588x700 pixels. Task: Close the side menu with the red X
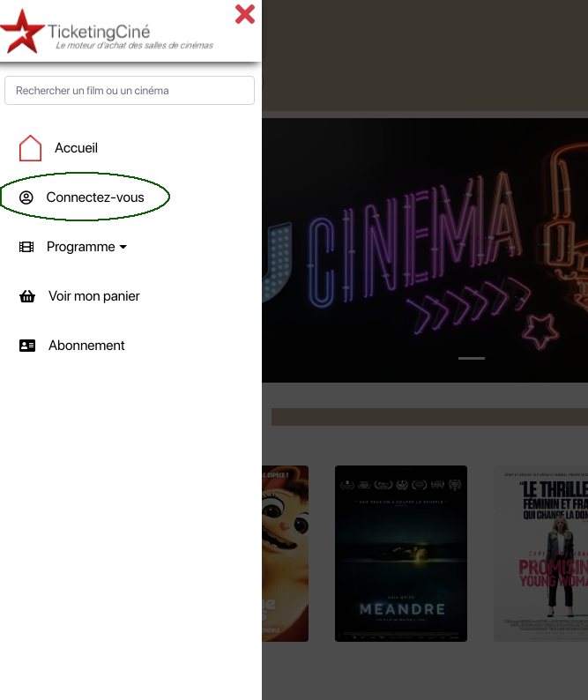(245, 14)
